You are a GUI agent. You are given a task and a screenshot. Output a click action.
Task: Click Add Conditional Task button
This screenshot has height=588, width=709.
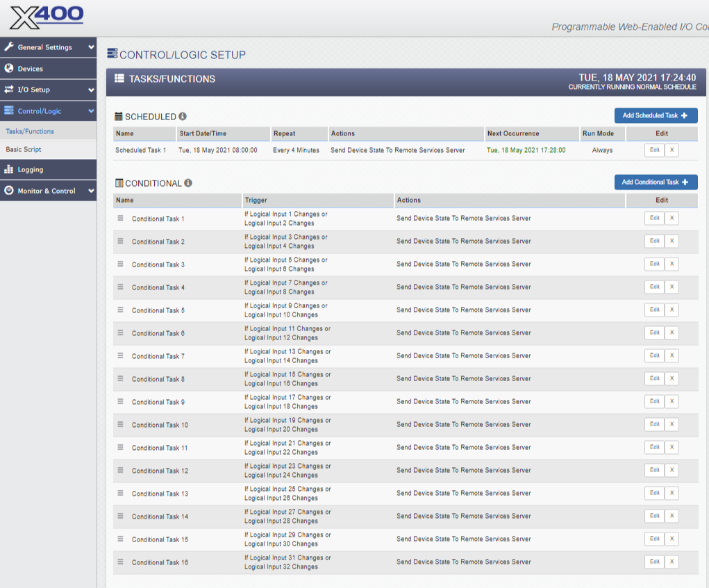[x=656, y=182]
